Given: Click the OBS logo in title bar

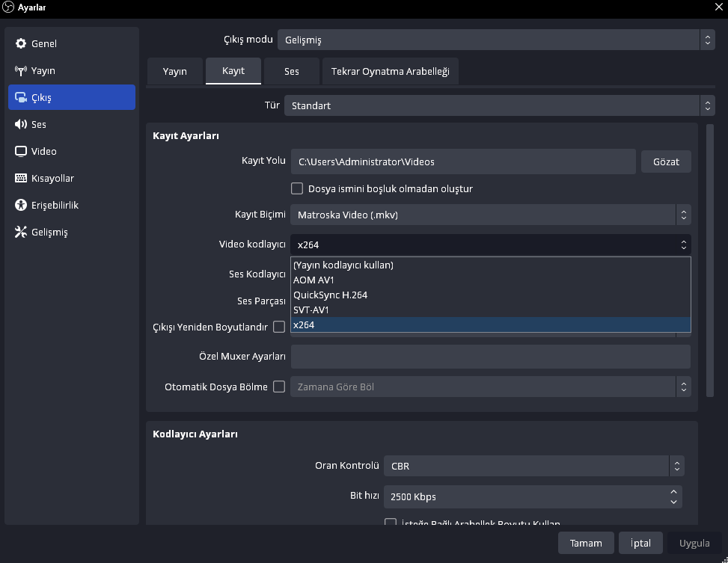Looking at the screenshot, I should click(9, 8).
